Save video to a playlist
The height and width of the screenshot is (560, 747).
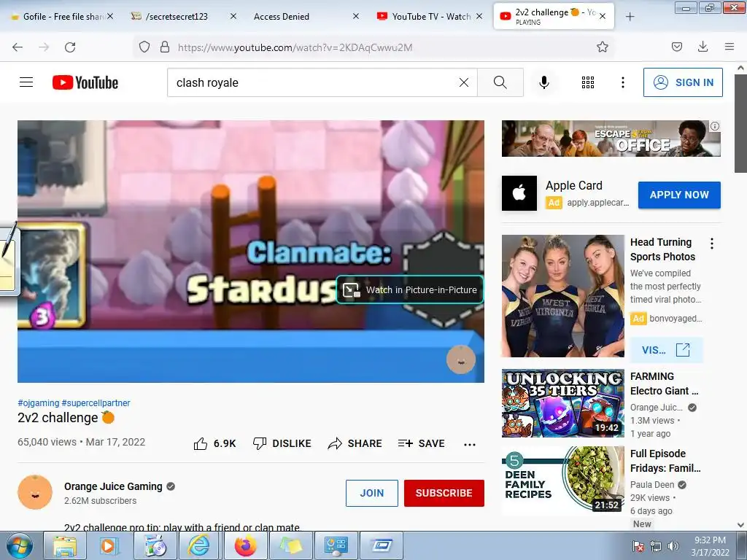tap(421, 443)
